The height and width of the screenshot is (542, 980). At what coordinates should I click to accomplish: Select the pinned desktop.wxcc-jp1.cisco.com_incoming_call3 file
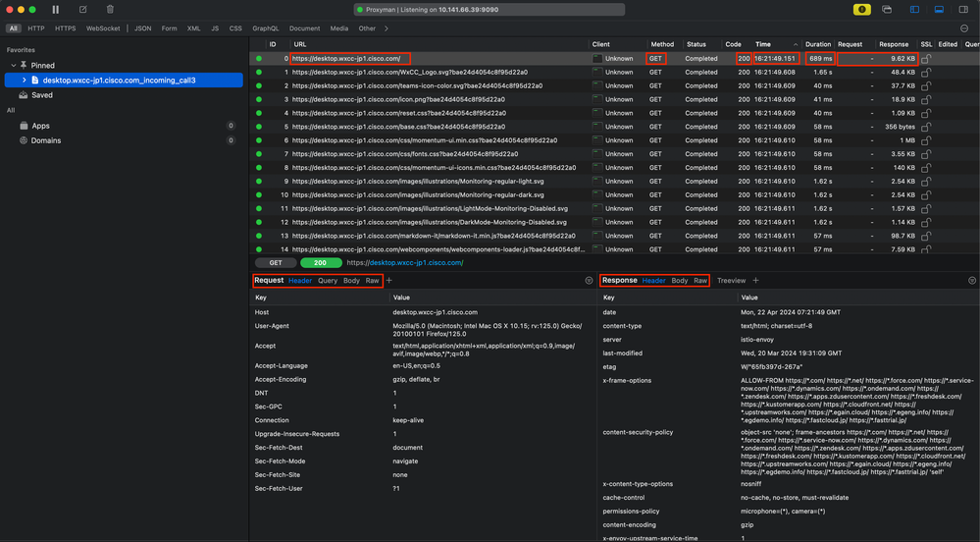124,81
